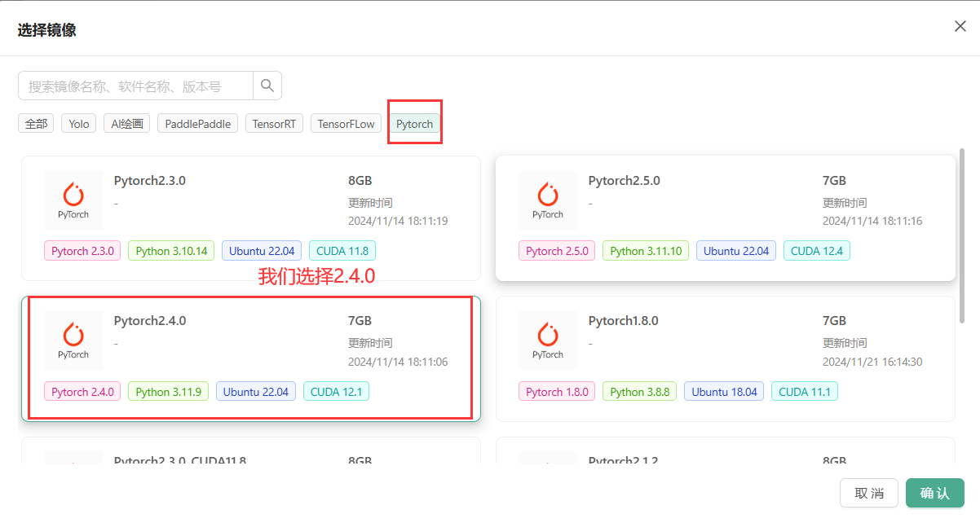This screenshot has width=980, height=523.
Task: Click the Pytorch2.4.0 card title
Action: click(150, 321)
